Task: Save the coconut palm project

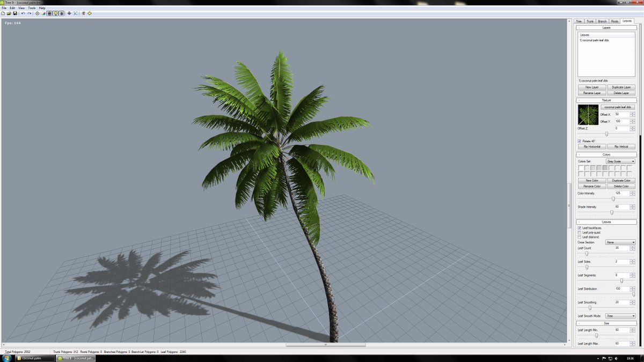Action: click(x=14, y=13)
